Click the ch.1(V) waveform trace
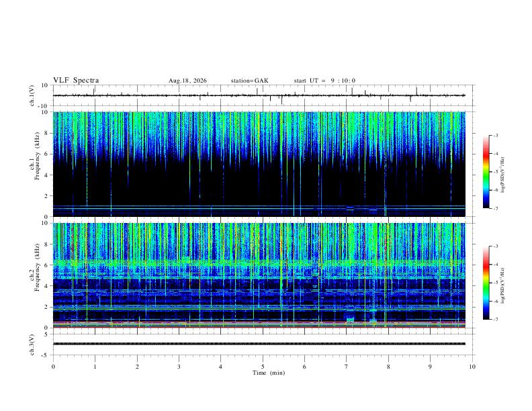 [259, 95]
